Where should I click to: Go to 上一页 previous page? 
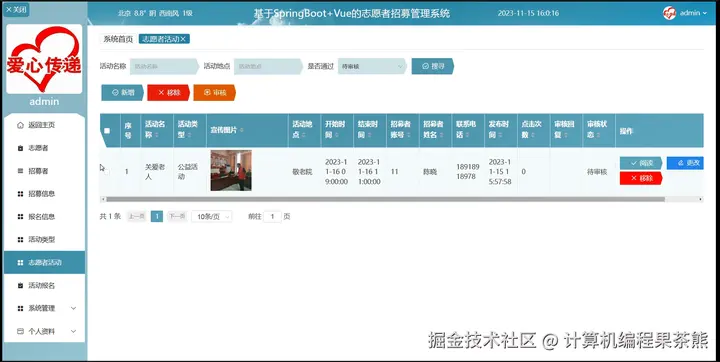pyautogui.click(x=136, y=216)
